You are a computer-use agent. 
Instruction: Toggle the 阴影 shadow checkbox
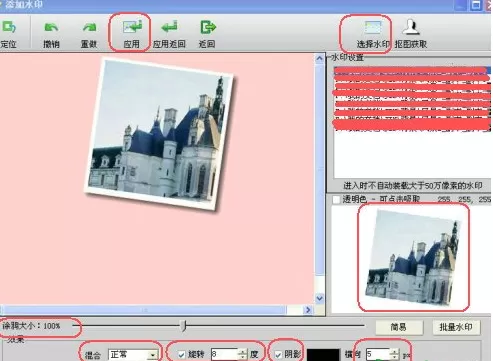point(278,355)
